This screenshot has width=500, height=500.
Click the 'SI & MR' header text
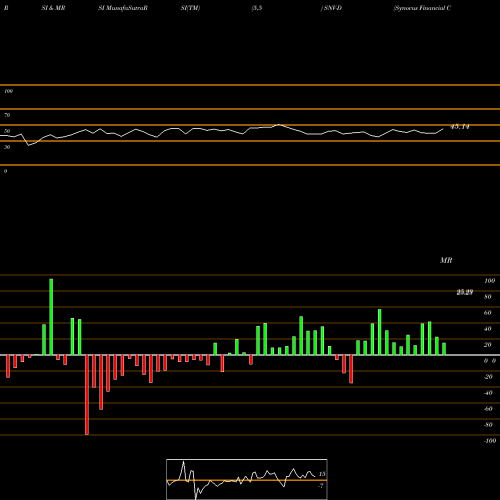(53, 8)
